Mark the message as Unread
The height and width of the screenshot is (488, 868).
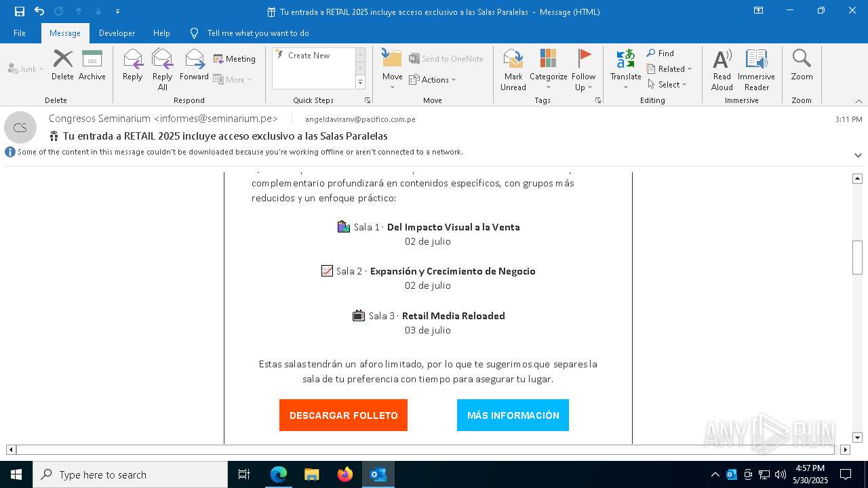tap(513, 70)
